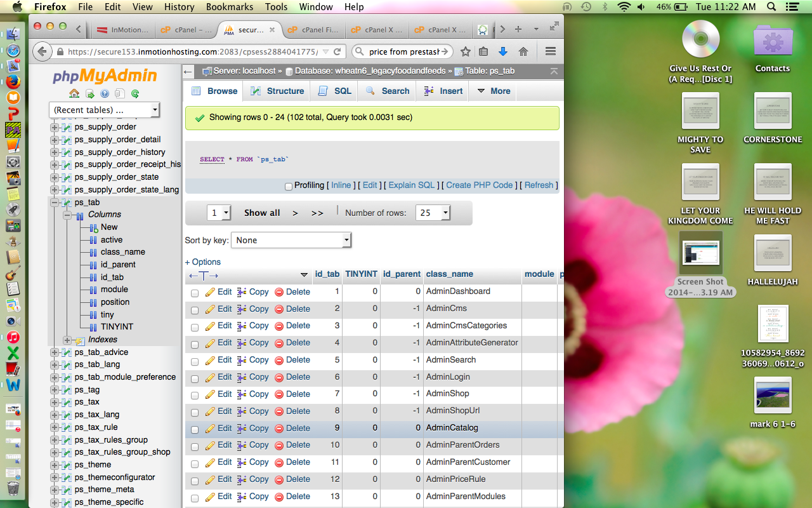
Task: Click the New column icon under Columns
Action: point(93,227)
